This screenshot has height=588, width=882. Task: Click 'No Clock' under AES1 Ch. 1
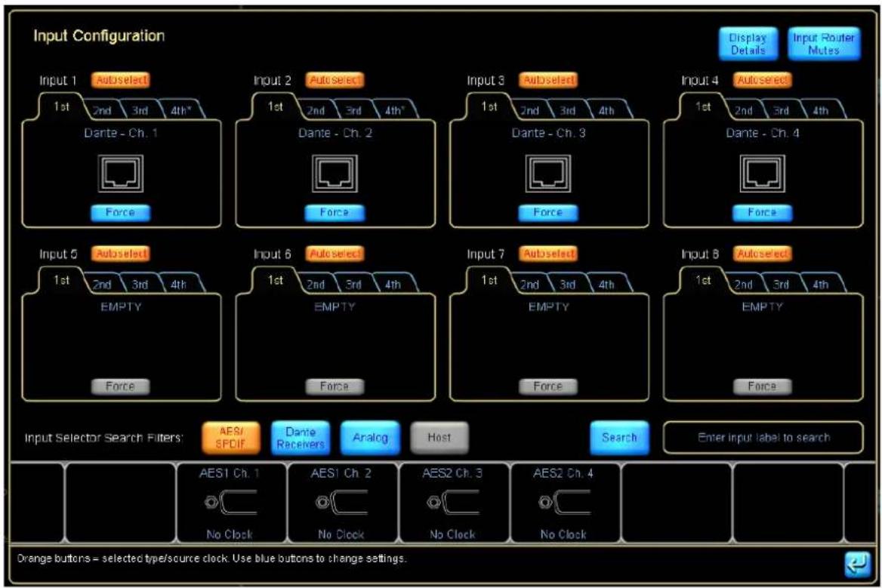(230, 534)
